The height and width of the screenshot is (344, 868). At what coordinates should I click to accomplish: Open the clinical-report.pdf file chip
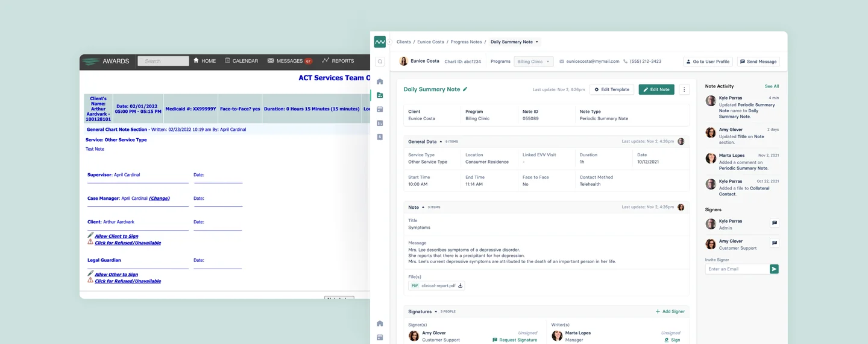click(436, 285)
